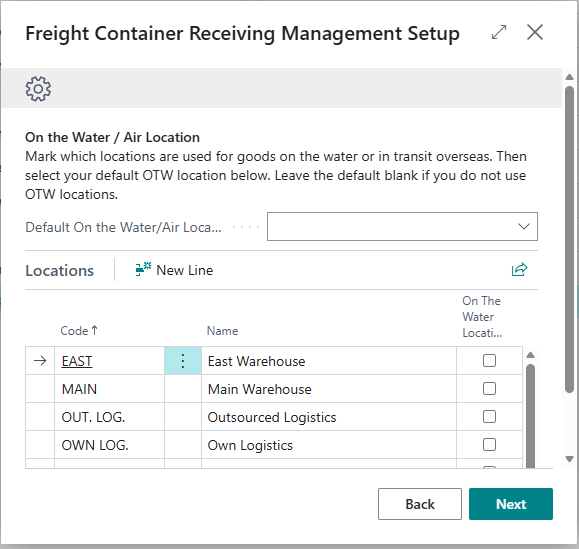Open Show more options for EAST row
The width and height of the screenshot is (579, 549).
(x=183, y=361)
